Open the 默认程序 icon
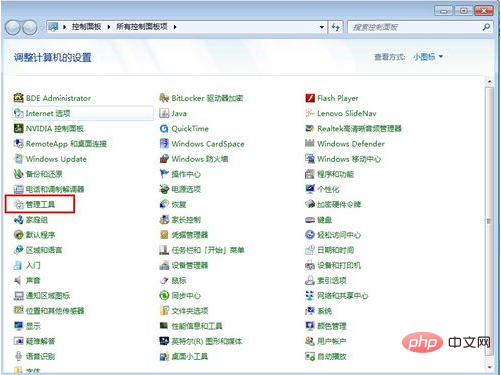The width and height of the screenshot is (501, 375). click(x=18, y=235)
